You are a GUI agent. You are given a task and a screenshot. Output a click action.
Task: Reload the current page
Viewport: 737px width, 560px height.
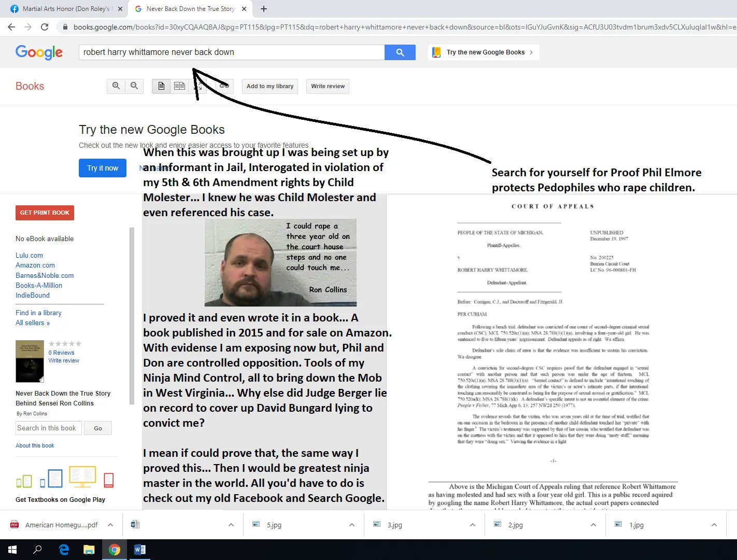[x=45, y=27]
